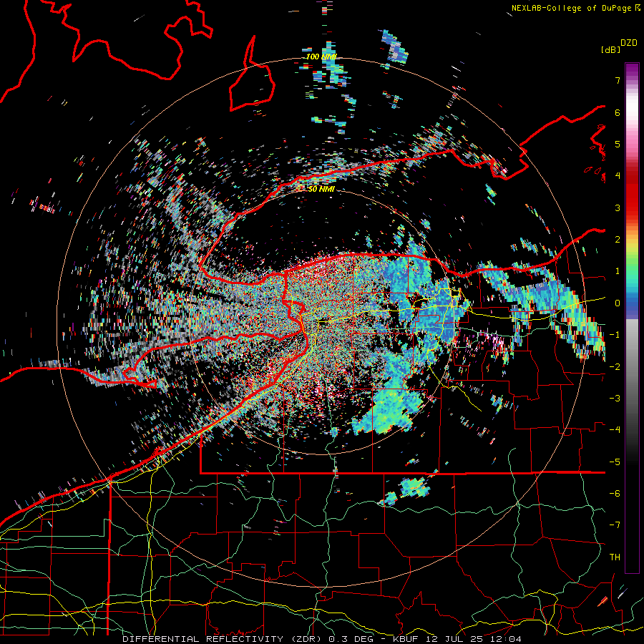
Task: Click the value 3 on color scale
Action: 618,208
